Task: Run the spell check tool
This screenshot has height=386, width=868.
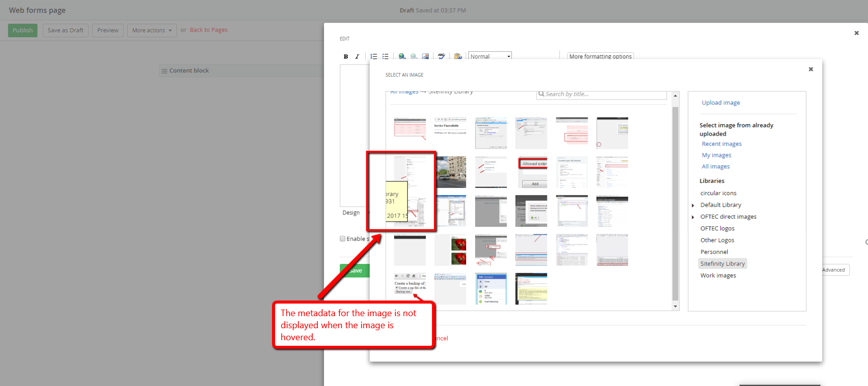Action: coord(442,56)
